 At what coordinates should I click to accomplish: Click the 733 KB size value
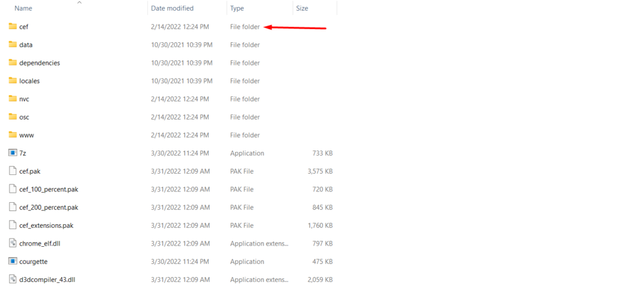pyautogui.click(x=323, y=153)
